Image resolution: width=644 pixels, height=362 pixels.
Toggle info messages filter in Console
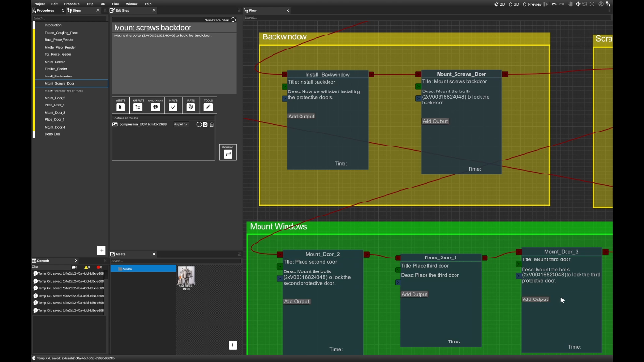(75, 267)
